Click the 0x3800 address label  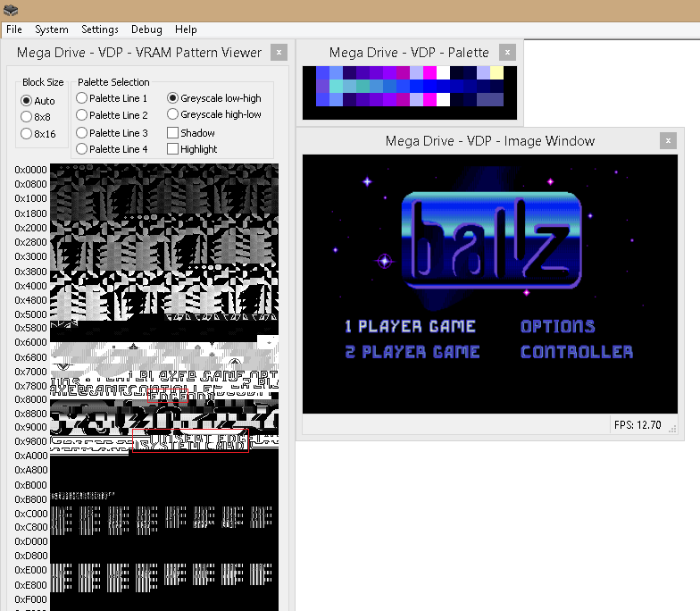coord(30,272)
